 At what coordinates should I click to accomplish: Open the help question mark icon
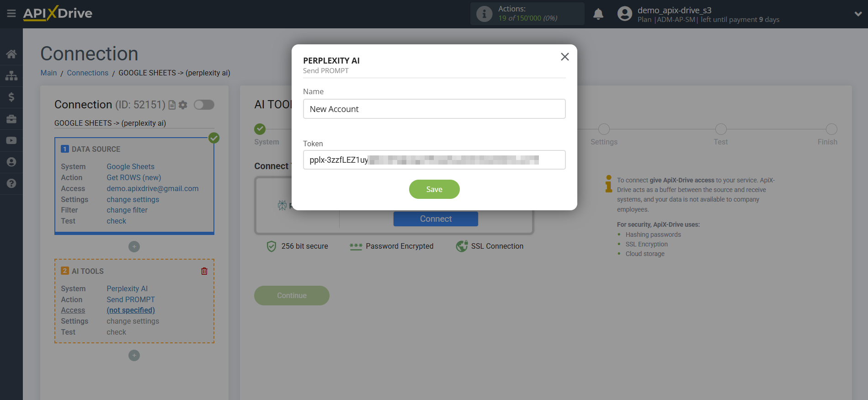pos(11,183)
